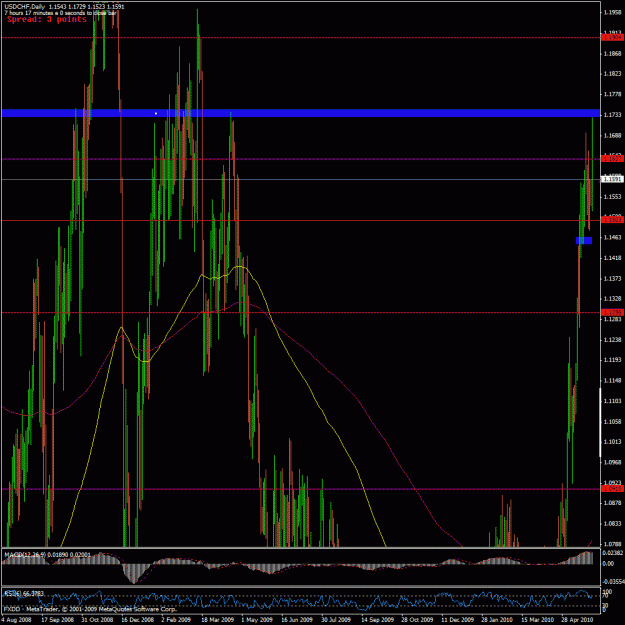The height and width of the screenshot is (625, 625).
Task: Click the 1.1418 price scale label
Action: 613,258
